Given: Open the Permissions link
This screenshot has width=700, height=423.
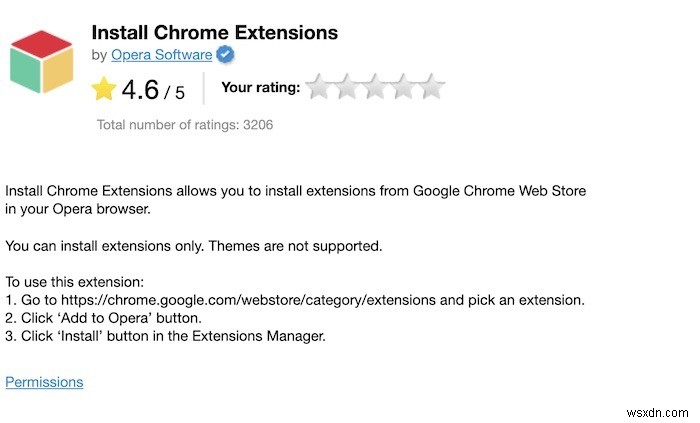Looking at the screenshot, I should pos(44,382).
